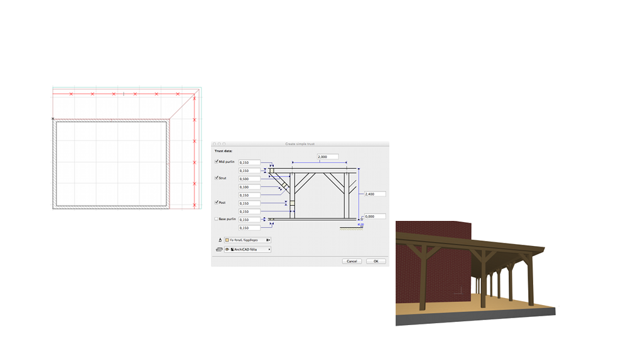Toggle the Post checkbox
Image resolution: width=628 pixels, height=364 pixels.
[x=217, y=203]
